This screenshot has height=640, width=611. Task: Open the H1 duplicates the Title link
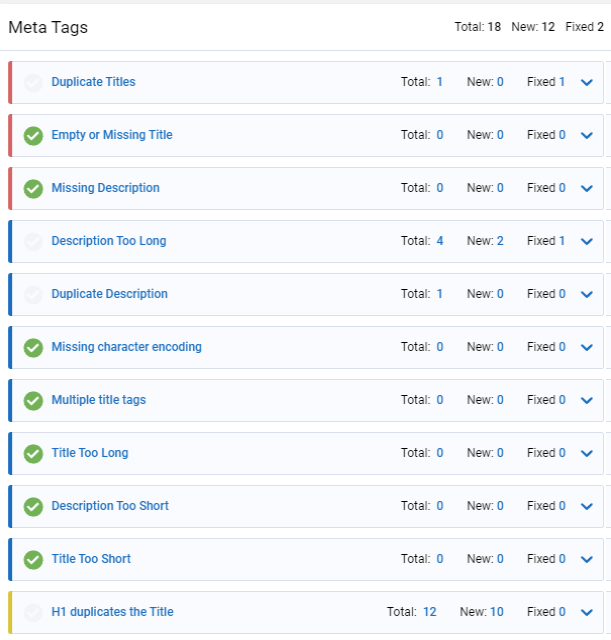coord(112,611)
